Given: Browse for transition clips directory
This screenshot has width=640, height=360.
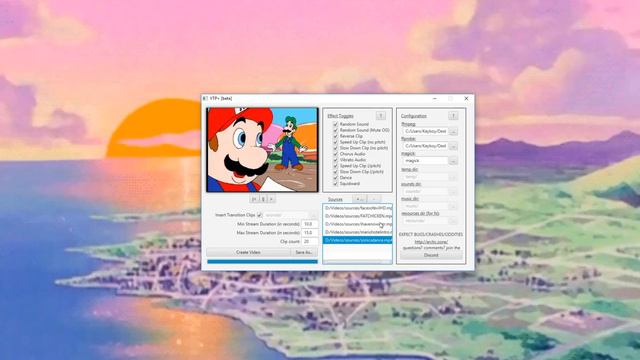Looking at the screenshot, I should tap(313, 215).
